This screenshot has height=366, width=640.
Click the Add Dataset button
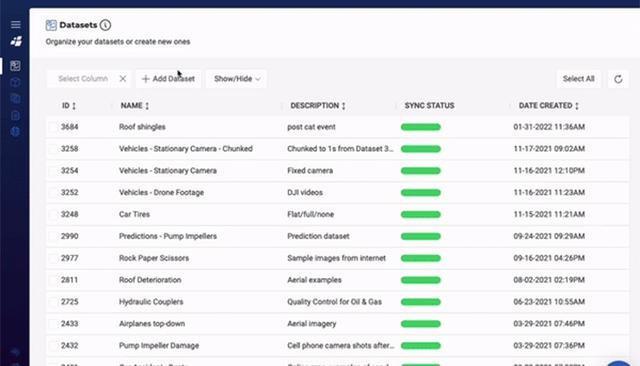(168, 79)
